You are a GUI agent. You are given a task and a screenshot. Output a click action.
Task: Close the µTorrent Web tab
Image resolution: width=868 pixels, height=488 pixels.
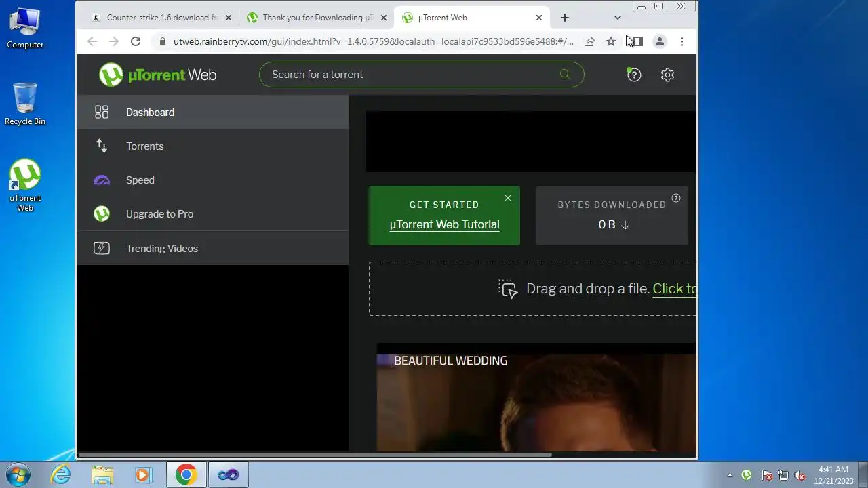click(x=539, y=18)
